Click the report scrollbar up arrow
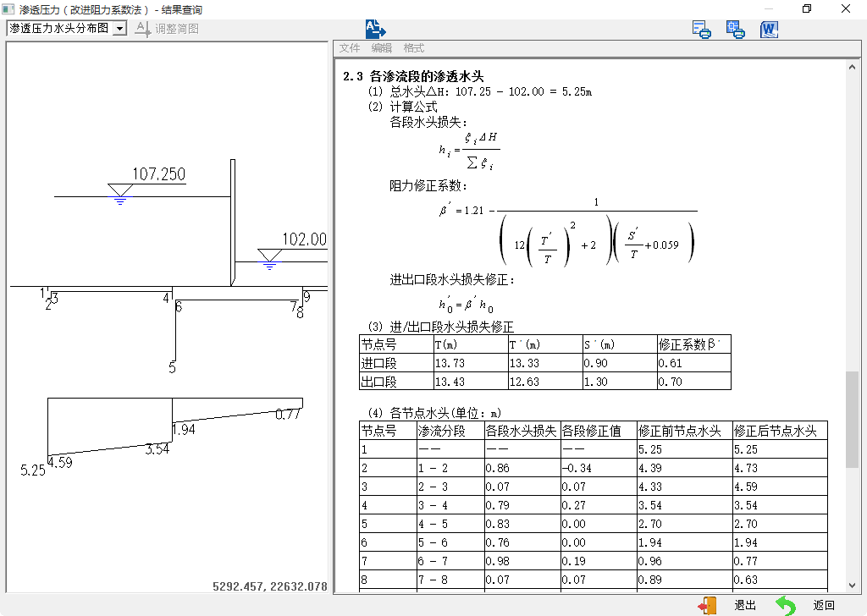Image resolution: width=867 pixels, height=616 pixels. coord(852,67)
